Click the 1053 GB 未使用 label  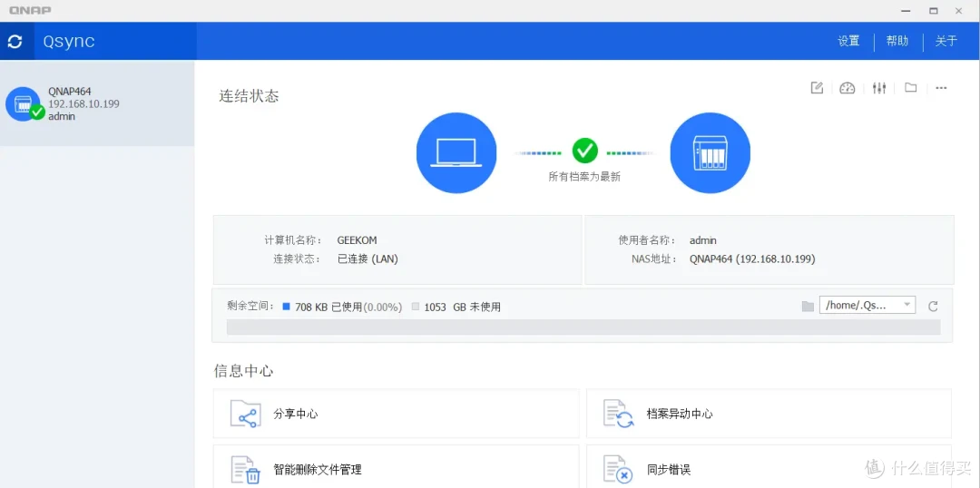pos(463,307)
